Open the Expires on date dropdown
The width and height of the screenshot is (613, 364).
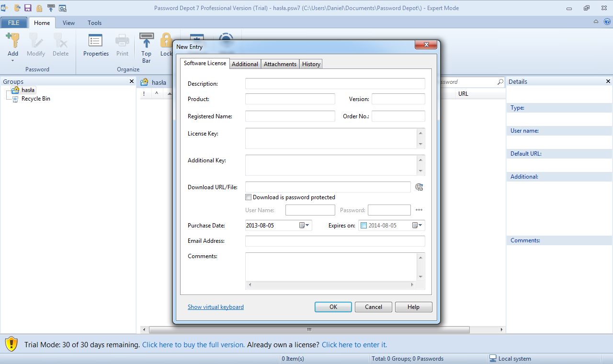coord(418,225)
